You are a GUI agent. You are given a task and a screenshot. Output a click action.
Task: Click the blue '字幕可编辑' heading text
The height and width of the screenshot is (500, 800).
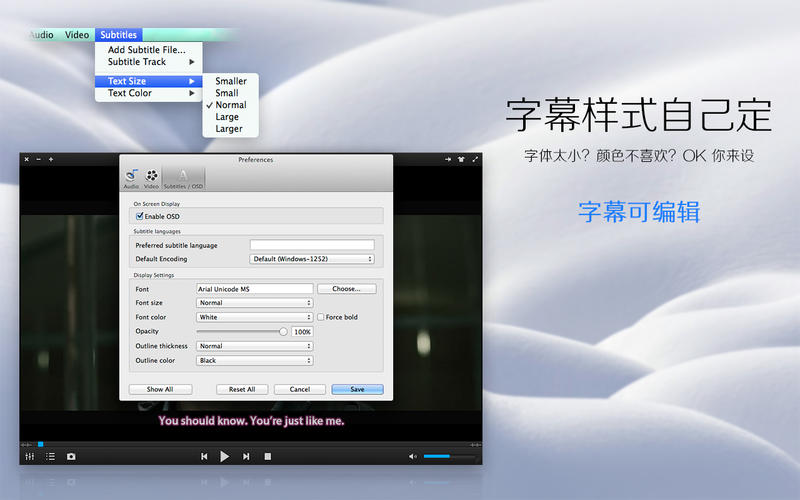pyautogui.click(x=639, y=212)
